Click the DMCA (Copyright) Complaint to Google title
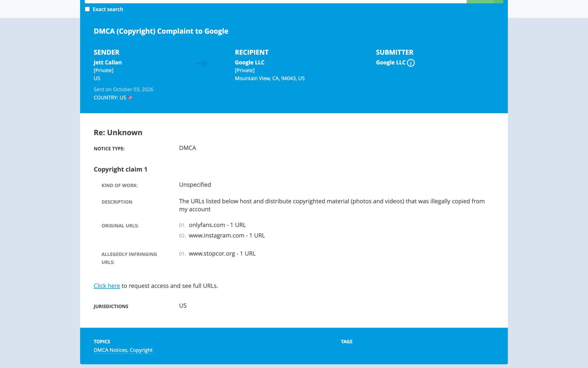The height and width of the screenshot is (368, 588). tap(161, 31)
